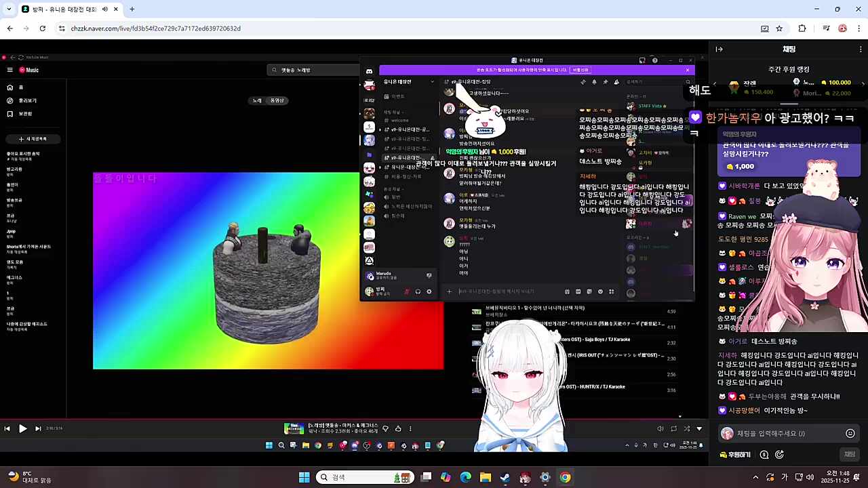This screenshot has width=868, height=488.
Task: Open the Windows Start menu
Action: pos(304,477)
